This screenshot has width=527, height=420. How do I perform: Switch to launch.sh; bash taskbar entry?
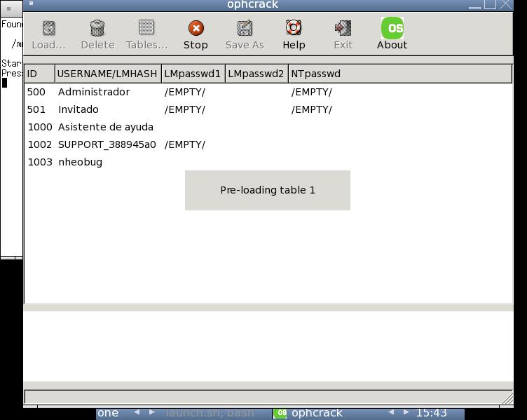click(x=210, y=413)
